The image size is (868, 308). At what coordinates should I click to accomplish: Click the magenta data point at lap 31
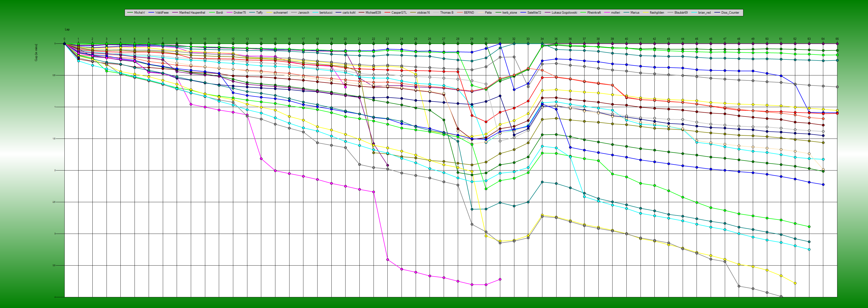(500, 279)
